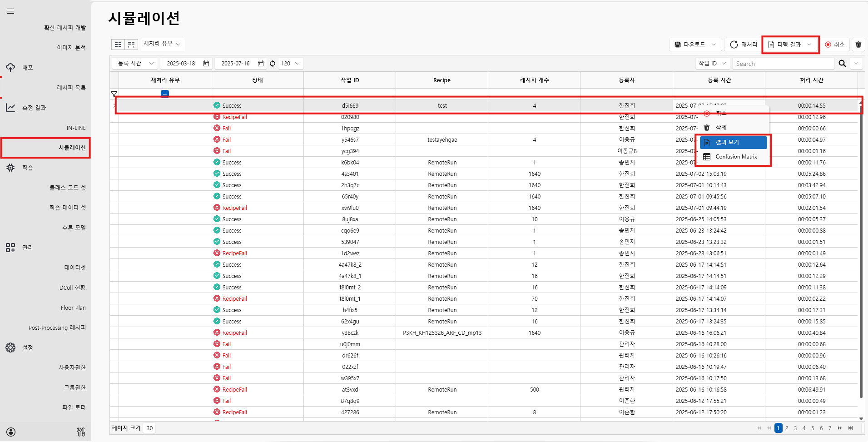
Task: Go to page 3 in pagination
Action: pyautogui.click(x=795, y=428)
